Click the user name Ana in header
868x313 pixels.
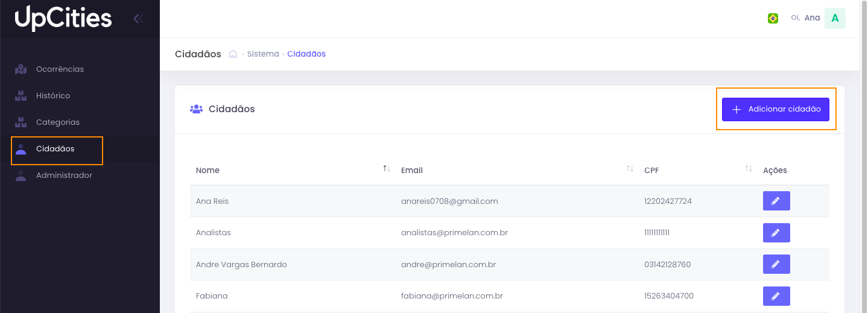(812, 18)
